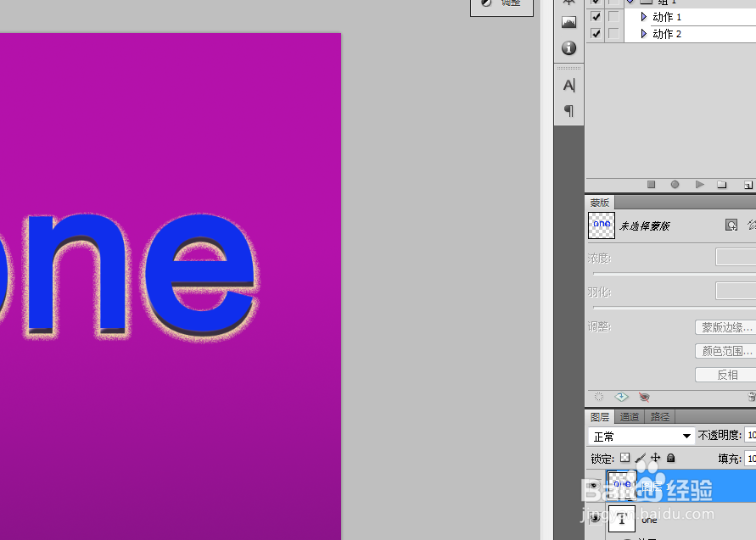Toggle dialog box for 动作 1
Viewport: 756px width, 540px height.
(x=613, y=17)
